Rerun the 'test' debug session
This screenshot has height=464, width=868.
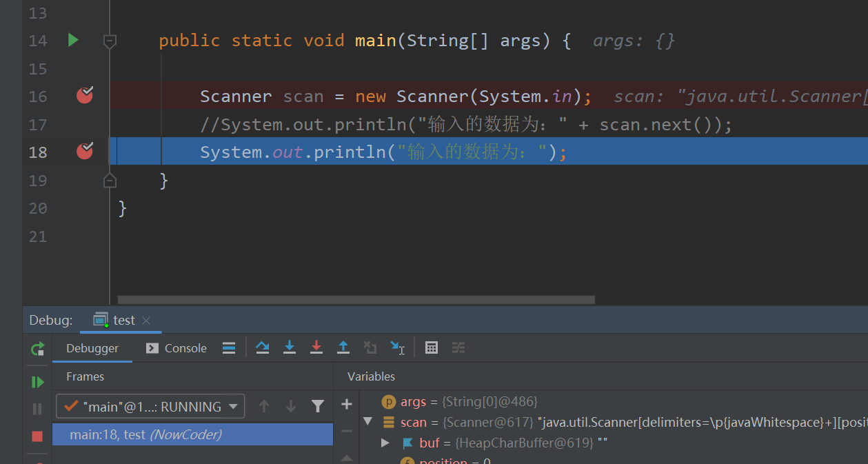pyautogui.click(x=38, y=349)
